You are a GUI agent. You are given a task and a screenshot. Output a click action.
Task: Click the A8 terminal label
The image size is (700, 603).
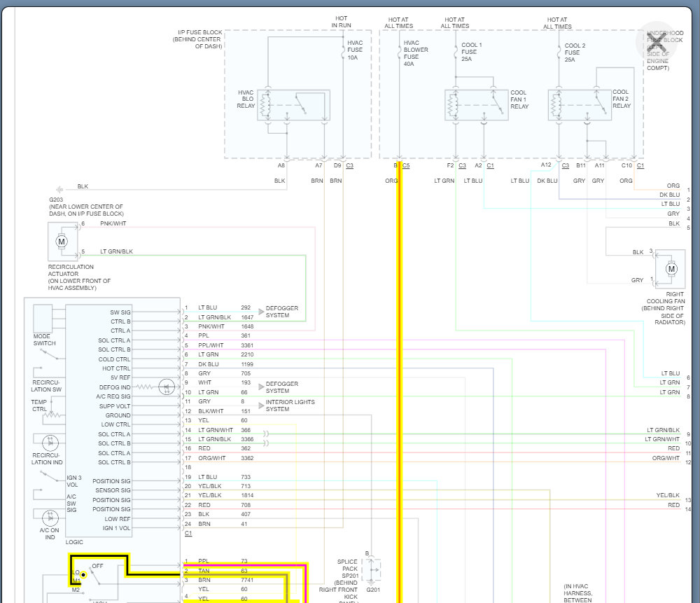click(x=281, y=166)
